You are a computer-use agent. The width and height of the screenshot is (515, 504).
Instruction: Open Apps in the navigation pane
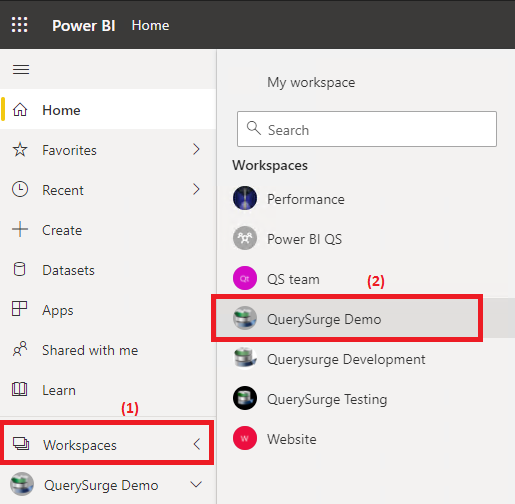(x=108, y=310)
